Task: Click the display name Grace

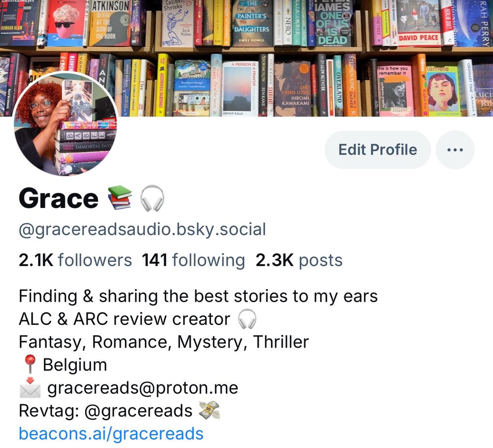Action: tap(59, 199)
